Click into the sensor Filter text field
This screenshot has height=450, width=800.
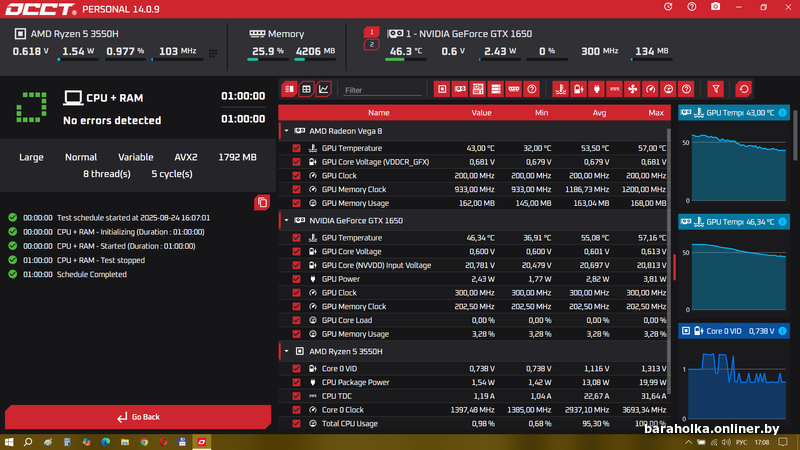pos(382,90)
